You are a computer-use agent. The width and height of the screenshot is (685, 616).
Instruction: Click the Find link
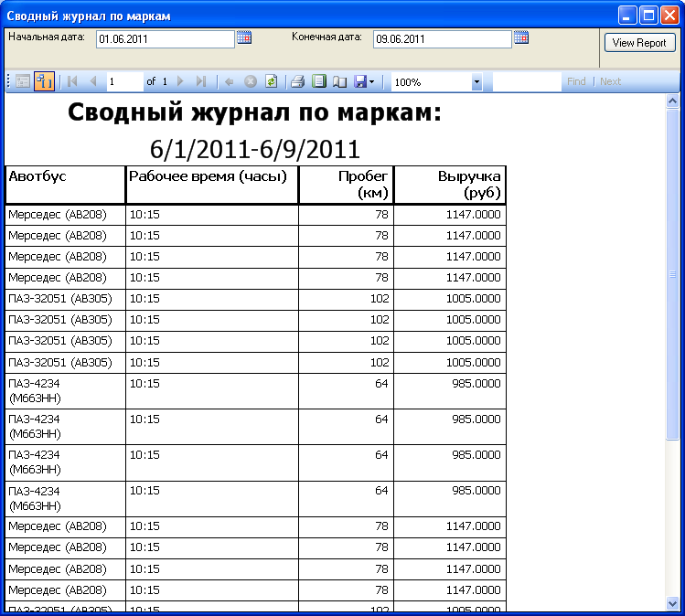(x=576, y=81)
